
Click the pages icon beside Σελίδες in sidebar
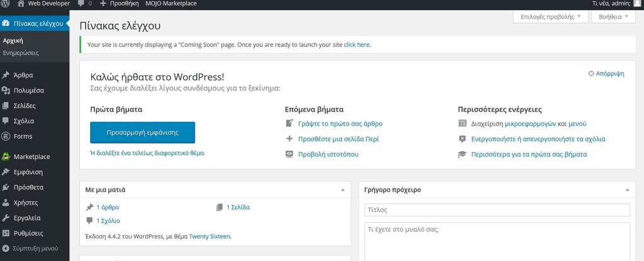tap(6, 106)
